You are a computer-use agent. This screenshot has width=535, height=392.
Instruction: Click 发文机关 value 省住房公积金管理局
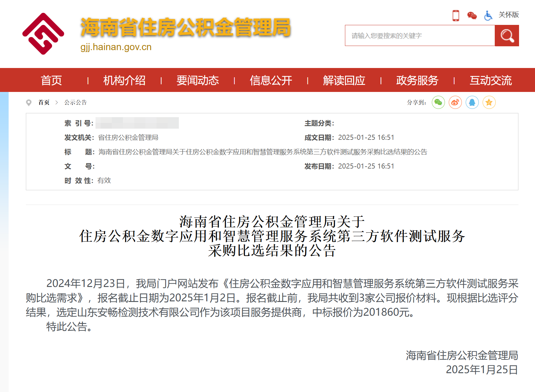(x=128, y=138)
